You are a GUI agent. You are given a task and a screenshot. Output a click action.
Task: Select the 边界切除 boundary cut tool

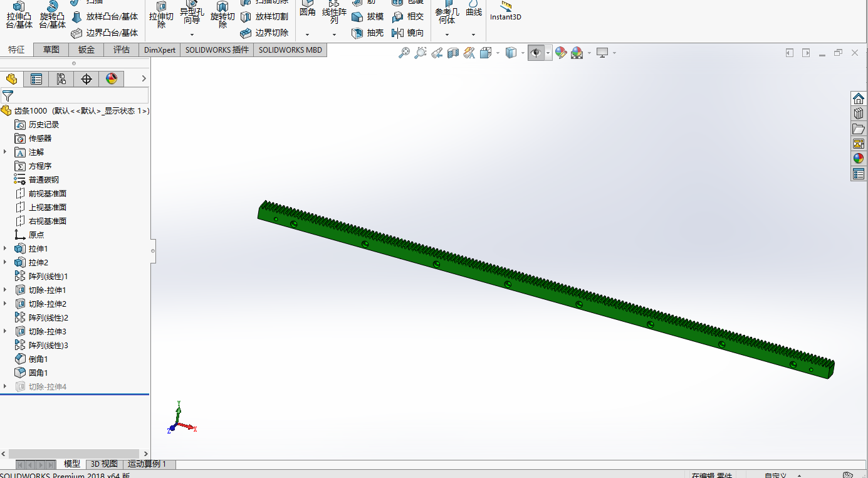click(264, 33)
